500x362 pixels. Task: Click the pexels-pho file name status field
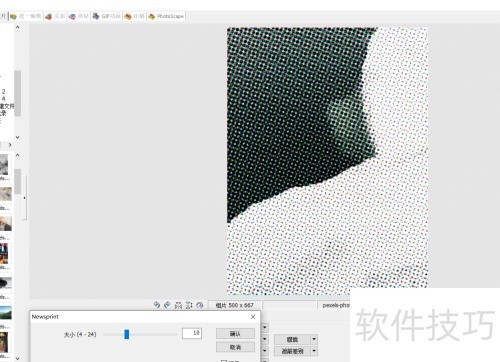pos(334,305)
